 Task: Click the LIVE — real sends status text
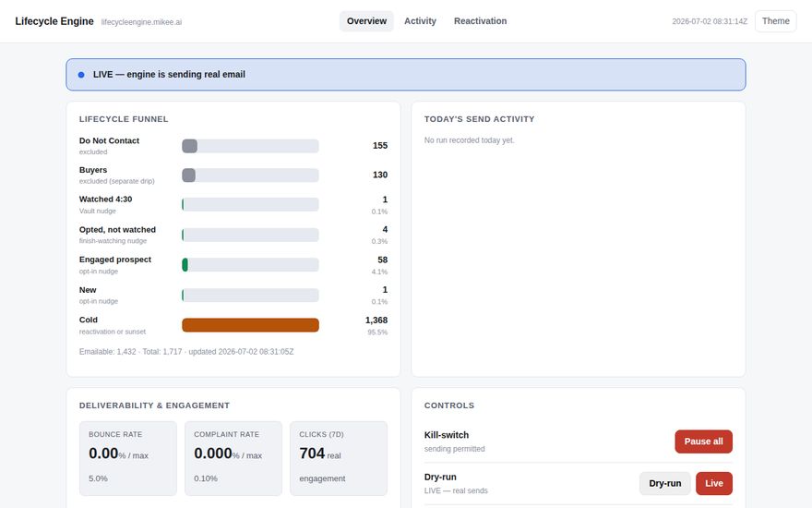(456, 490)
